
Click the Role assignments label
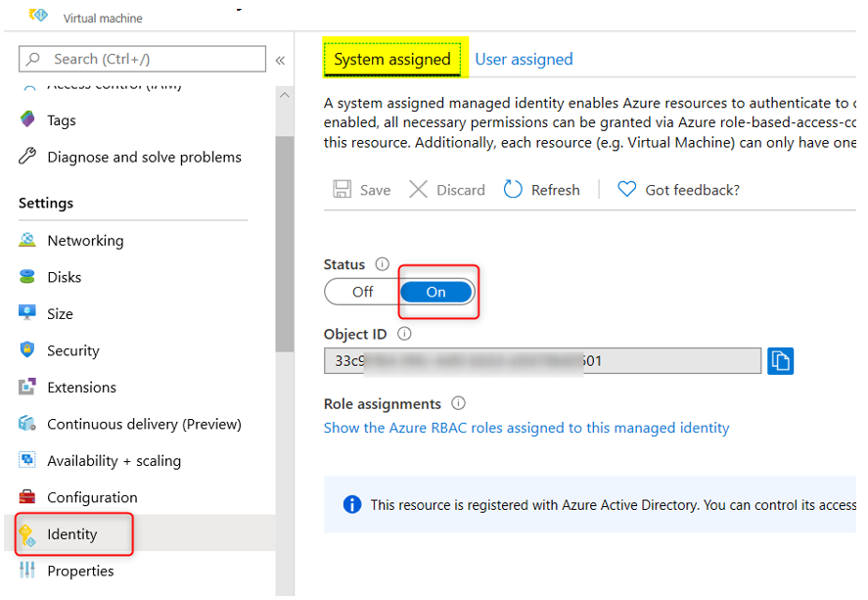tap(383, 403)
